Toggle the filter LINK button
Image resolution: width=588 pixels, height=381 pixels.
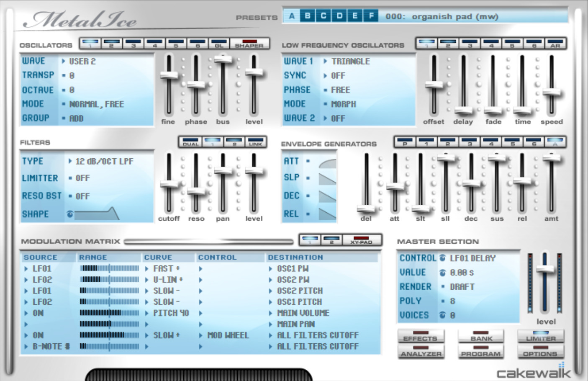tap(255, 142)
